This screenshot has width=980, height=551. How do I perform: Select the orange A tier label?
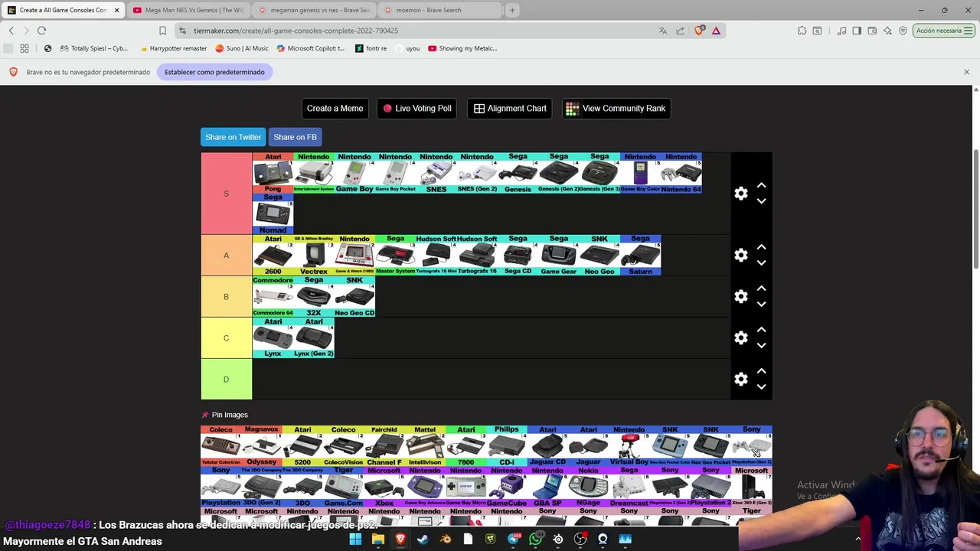(226, 256)
